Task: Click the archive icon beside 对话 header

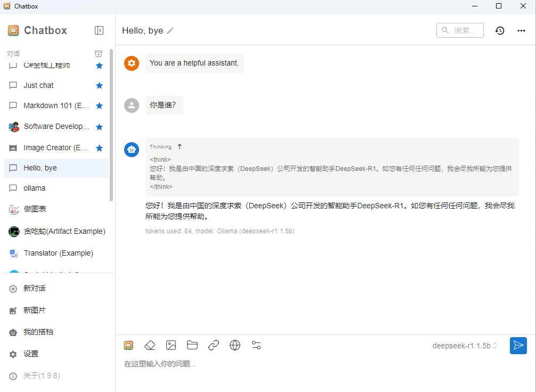Action: click(x=99, y=54)
